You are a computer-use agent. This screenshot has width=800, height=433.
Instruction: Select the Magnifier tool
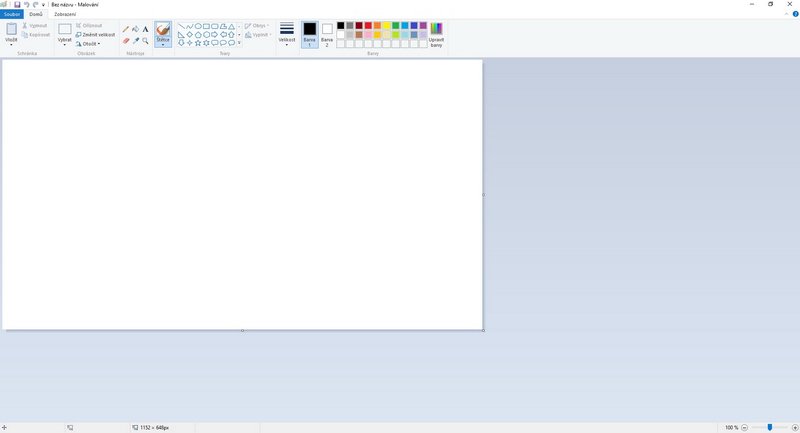pyautogui.click(x=145, y=41)
